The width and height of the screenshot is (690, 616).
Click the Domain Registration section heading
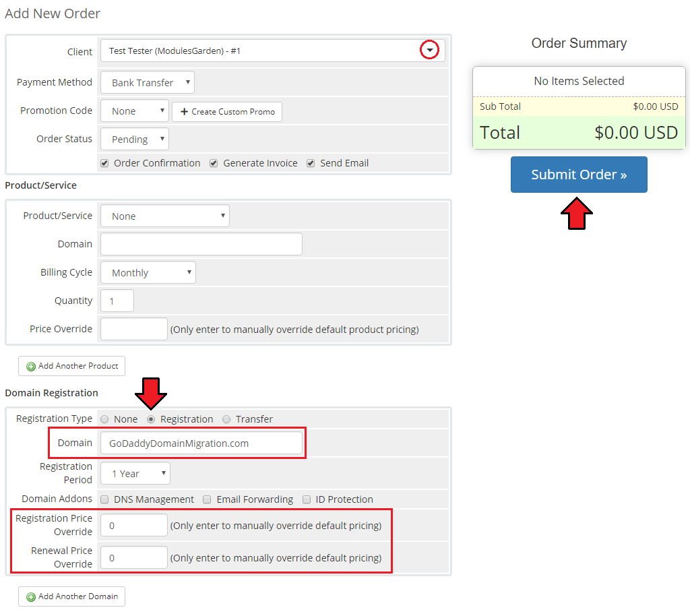point(51,393)
